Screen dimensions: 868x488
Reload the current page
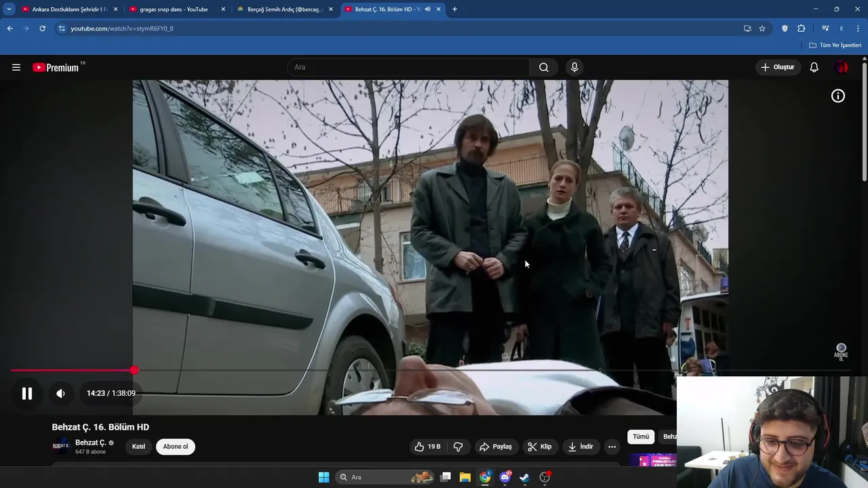(42, 28)
